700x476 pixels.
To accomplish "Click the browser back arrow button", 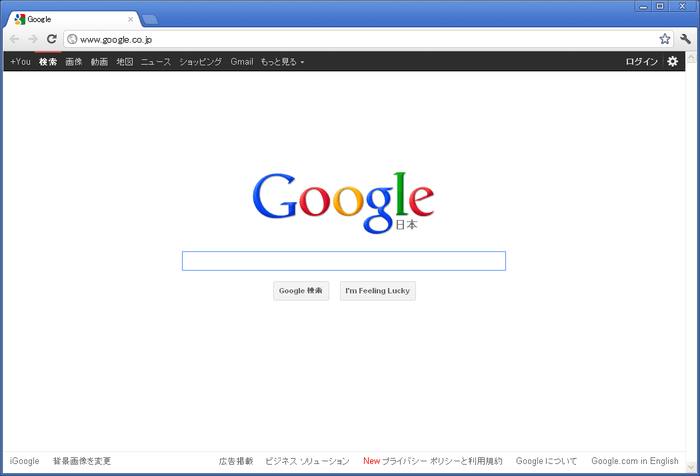I will pyautogui.click(x=14, y=39).
